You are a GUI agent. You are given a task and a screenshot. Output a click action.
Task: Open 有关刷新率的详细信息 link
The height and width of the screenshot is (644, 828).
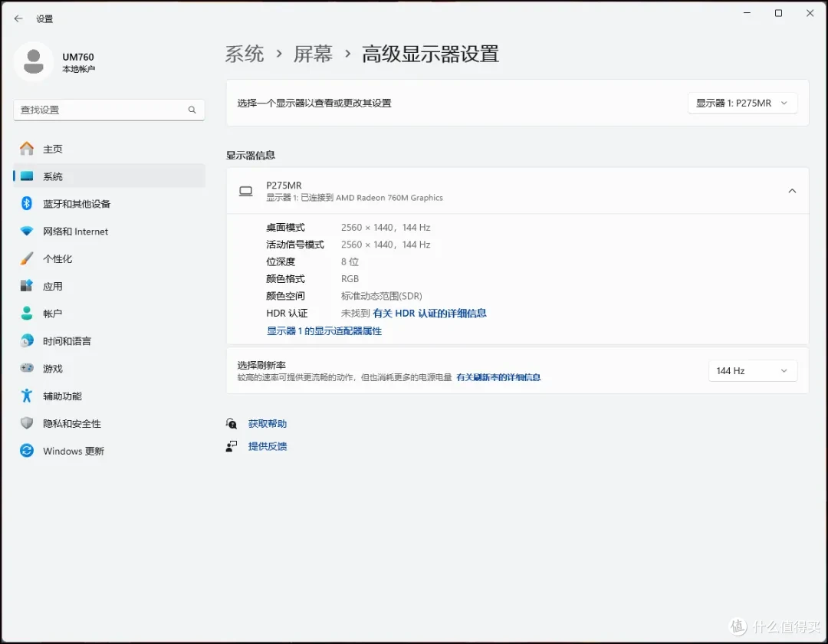[x=498, y=377]
